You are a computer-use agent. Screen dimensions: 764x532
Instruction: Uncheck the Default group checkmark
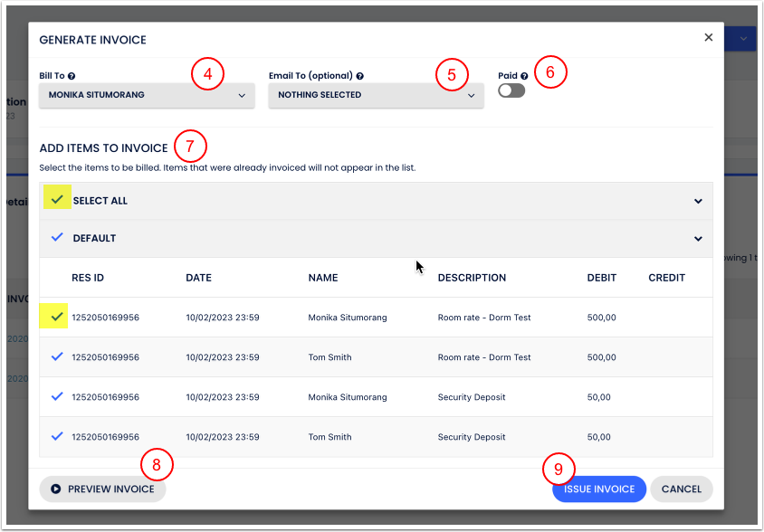pos(58,238)
